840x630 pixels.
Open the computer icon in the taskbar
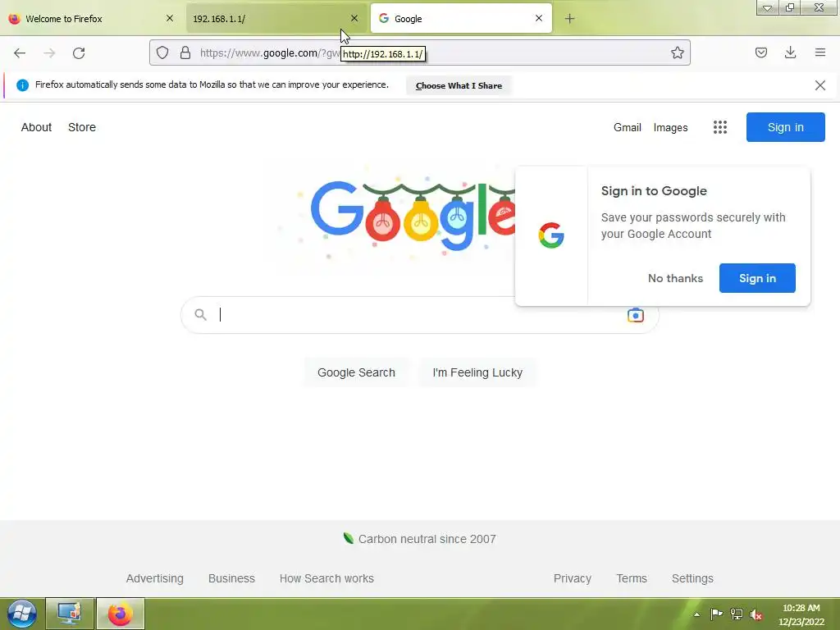pyautogui.click(x=70, y=614)
